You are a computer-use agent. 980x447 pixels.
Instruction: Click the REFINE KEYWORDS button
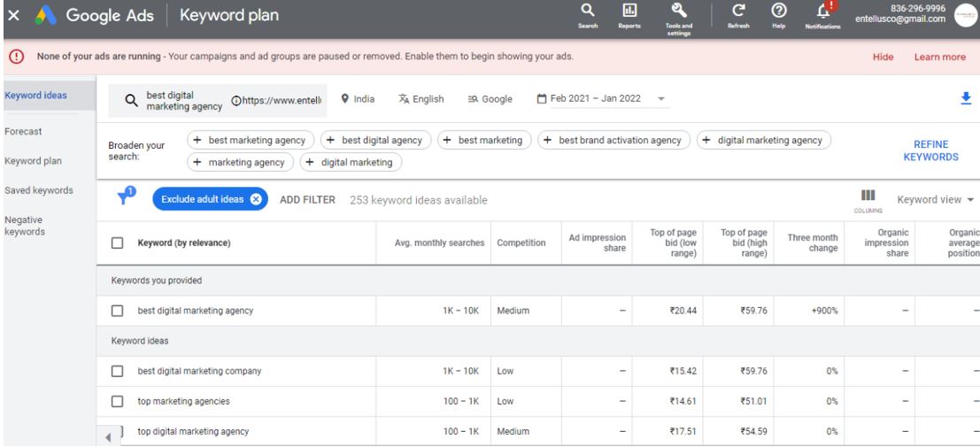(x=930, y=149)
